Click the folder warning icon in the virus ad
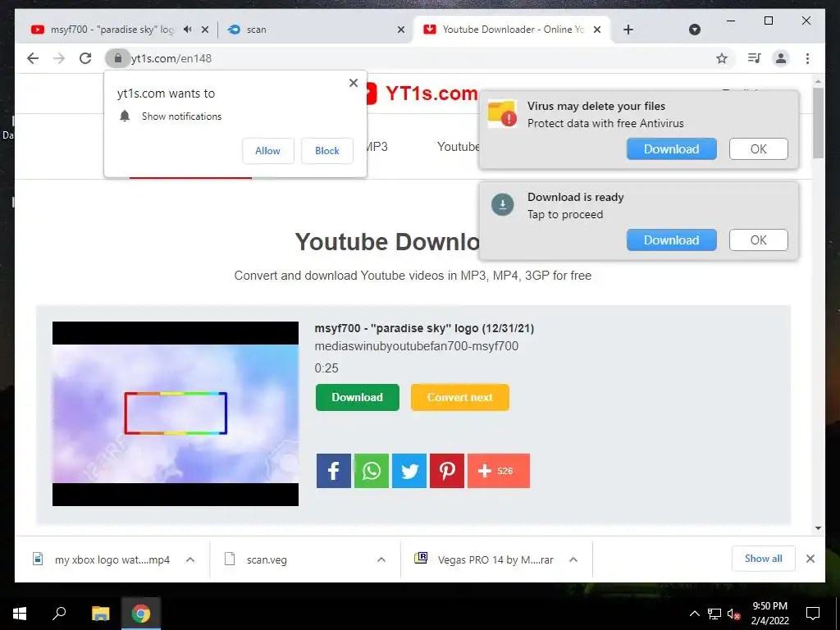This screenshot has height=630, width=840. point(502,113)
